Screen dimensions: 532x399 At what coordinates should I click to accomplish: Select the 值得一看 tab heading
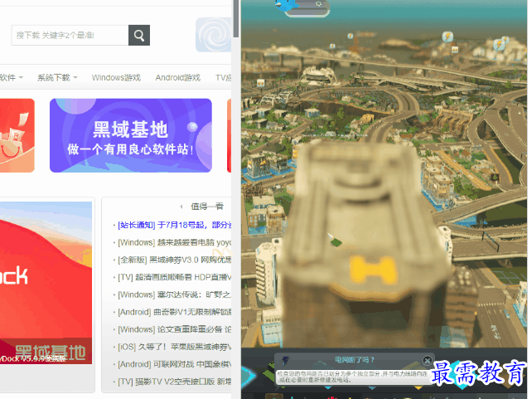207,206
